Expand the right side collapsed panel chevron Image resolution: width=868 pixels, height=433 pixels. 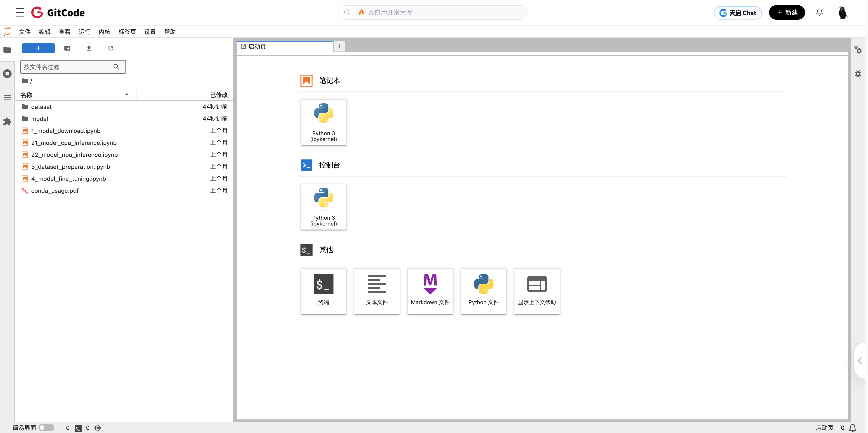tap(860, 360)
